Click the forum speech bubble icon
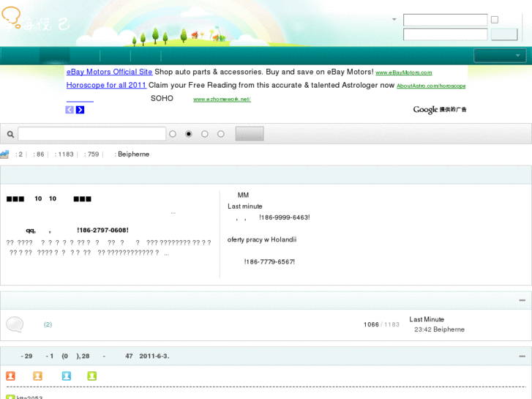The width and height of the screenshot is (532, 399). pyautogui.click(x=15, y=324)
